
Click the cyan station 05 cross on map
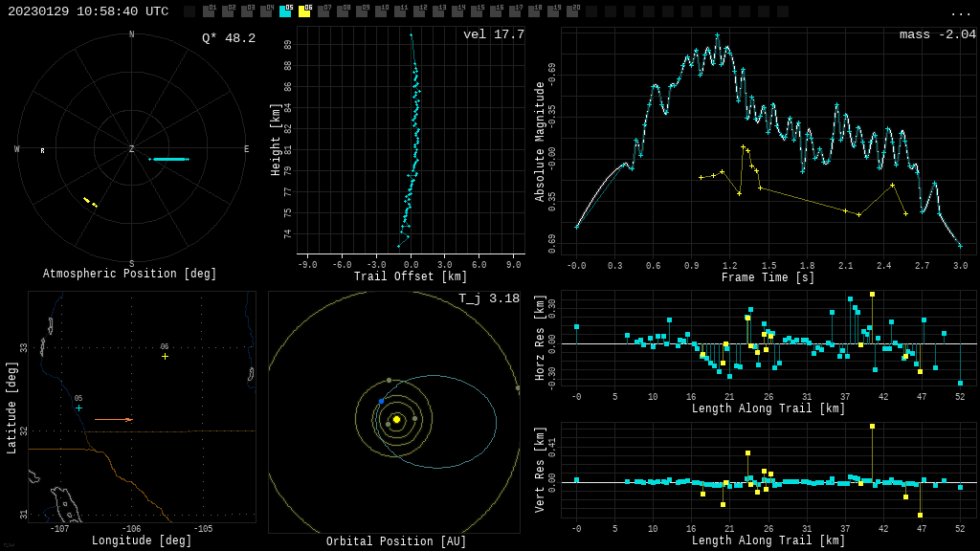tap(78, 408)
